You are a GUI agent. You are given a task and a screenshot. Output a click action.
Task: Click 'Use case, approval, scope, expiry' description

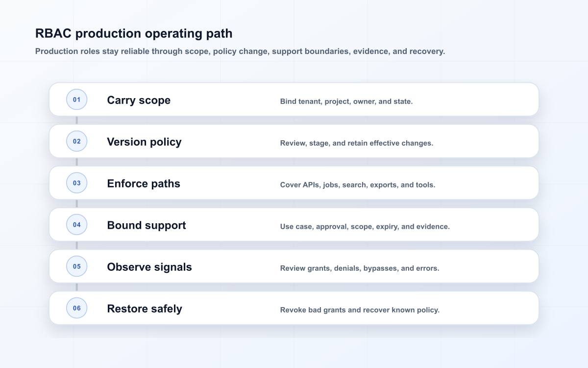[365, 227]
